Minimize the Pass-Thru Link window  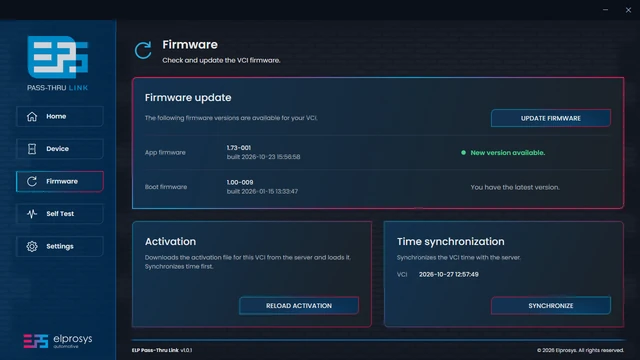click(x=605, y=10)
